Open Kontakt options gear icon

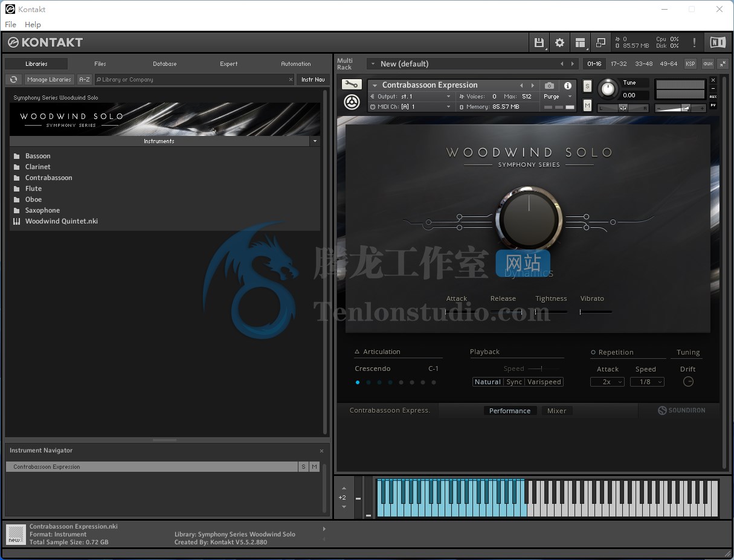(x=559, y=42)
